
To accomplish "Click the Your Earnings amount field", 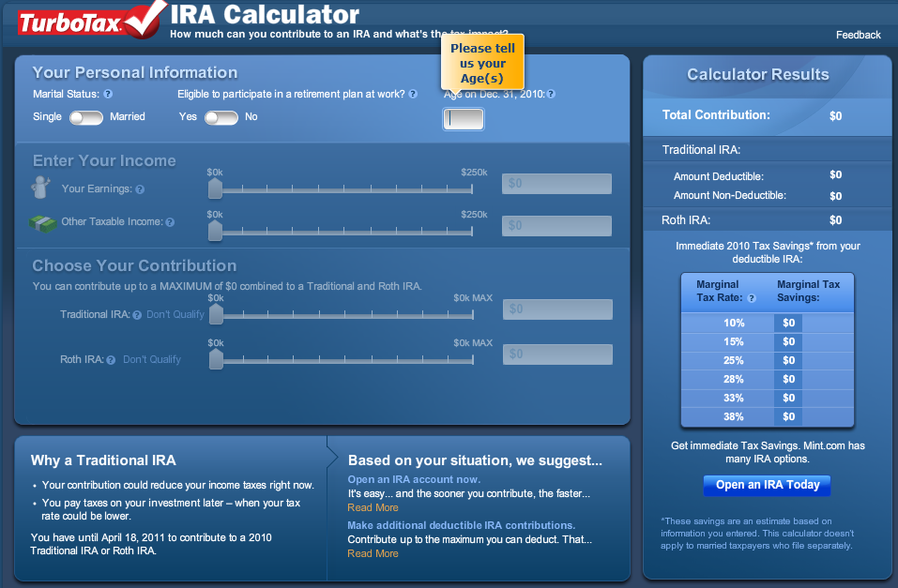I will pos(556,184).
